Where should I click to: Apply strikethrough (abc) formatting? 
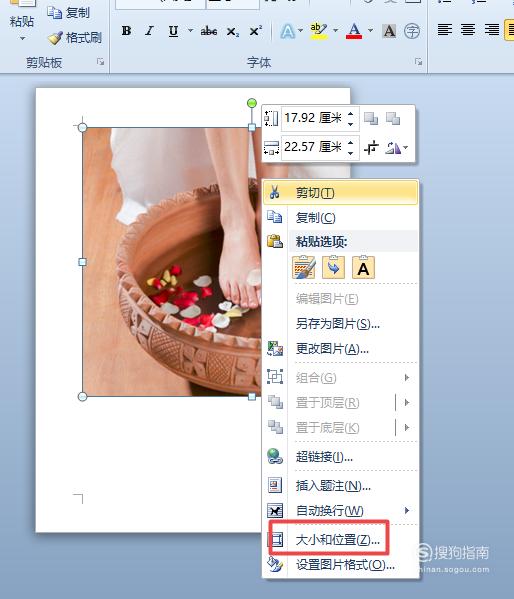(209, 31)
